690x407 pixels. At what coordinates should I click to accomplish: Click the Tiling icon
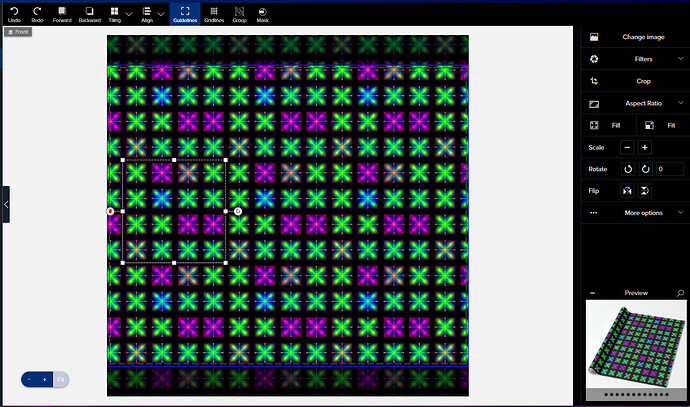pyautogui.click(x=114, y=11)
